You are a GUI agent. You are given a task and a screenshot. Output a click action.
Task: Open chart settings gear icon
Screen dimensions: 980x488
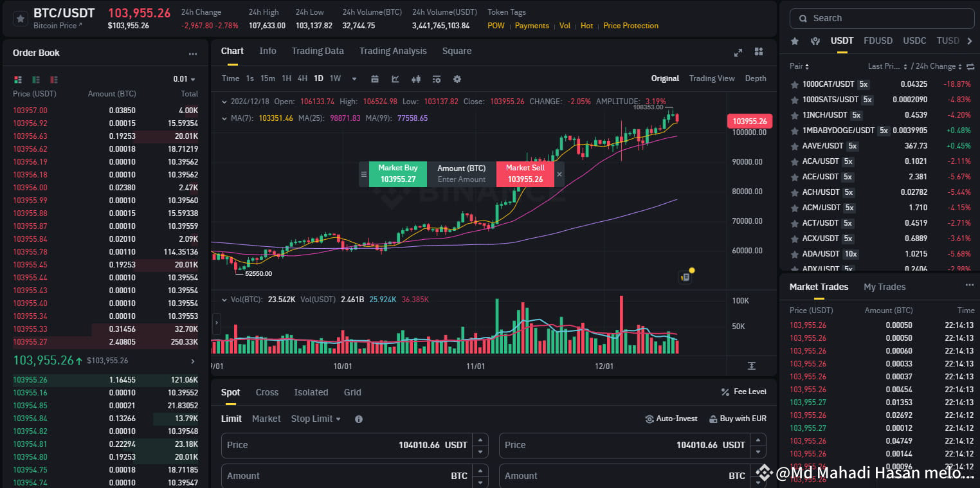[457, 79]
